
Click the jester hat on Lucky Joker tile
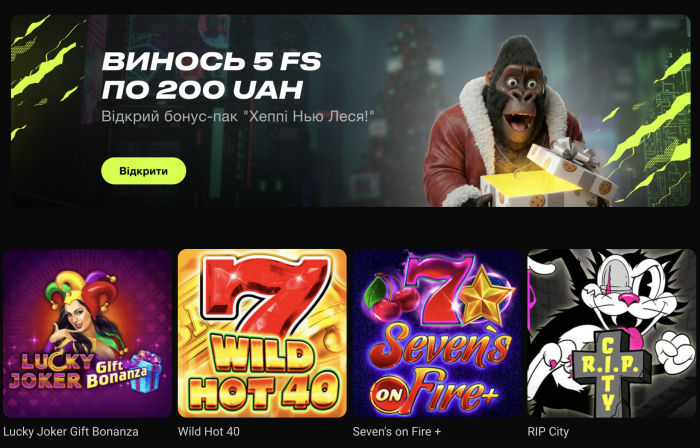[x=80, y=290]
